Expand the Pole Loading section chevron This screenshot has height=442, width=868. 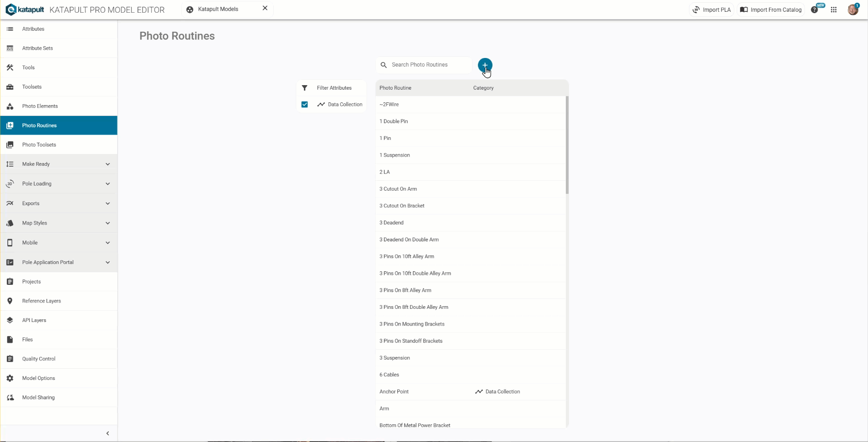(108, 184)
